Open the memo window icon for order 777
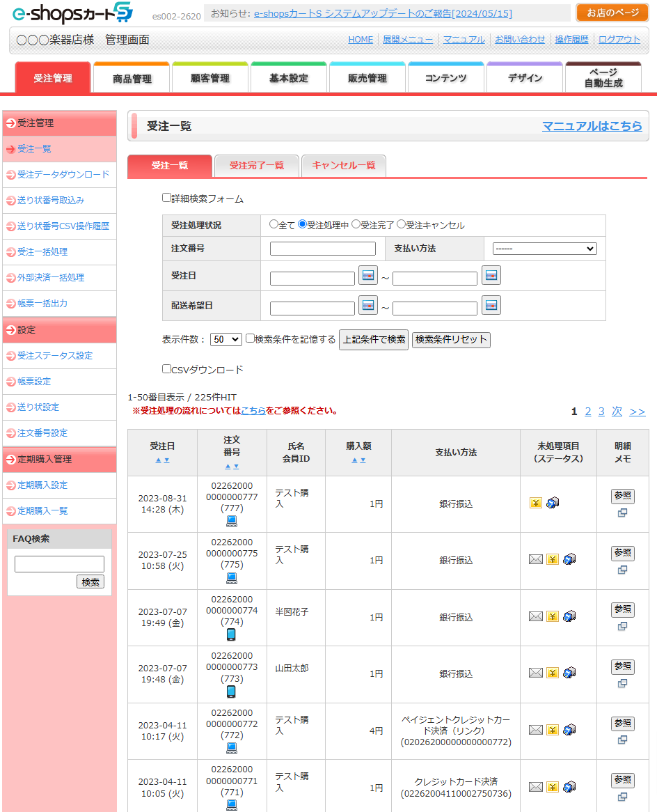 coord(623,513)
